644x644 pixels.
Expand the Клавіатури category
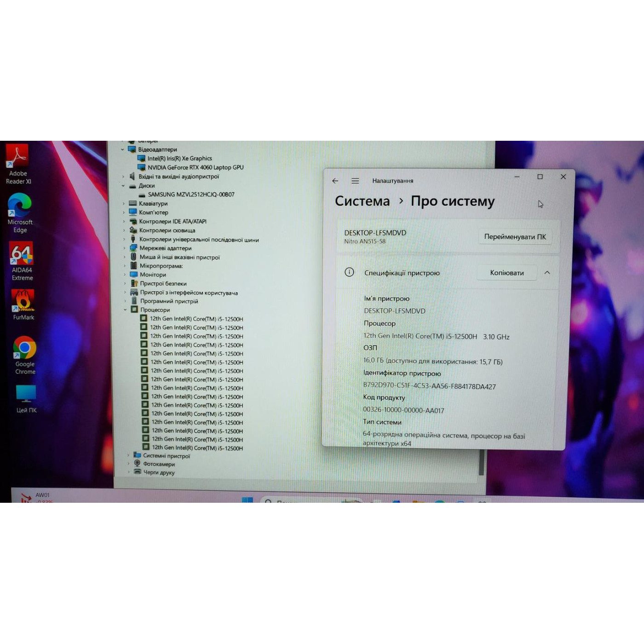point(123,203)
